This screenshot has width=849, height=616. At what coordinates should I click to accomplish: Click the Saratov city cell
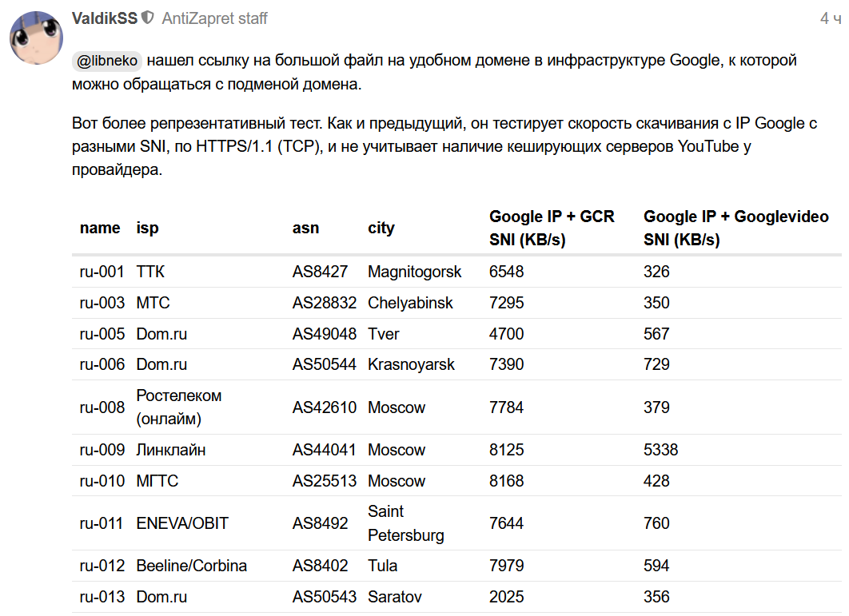click(x=395, y=598)
